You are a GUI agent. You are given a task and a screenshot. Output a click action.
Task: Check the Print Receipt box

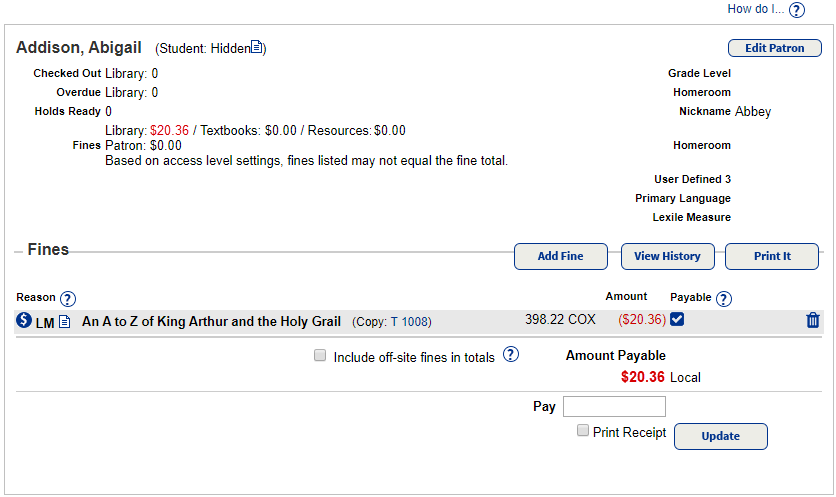tap(582, 431)
